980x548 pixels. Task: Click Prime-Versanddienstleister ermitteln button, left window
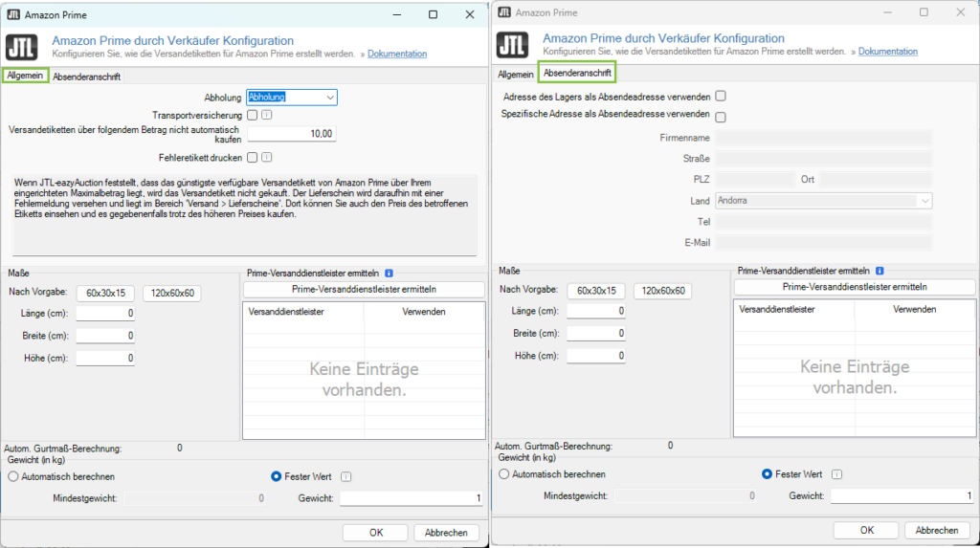click(x=364, y=290)
